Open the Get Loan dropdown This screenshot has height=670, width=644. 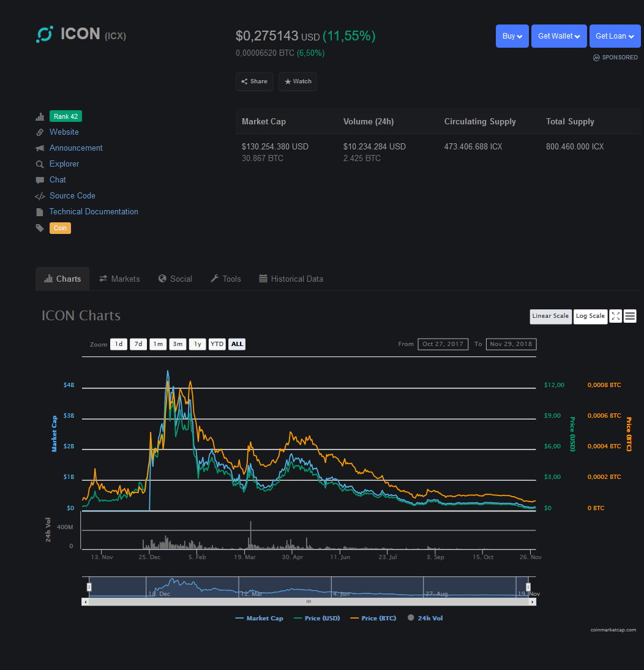pyautogui.click(x=615, y=36)
